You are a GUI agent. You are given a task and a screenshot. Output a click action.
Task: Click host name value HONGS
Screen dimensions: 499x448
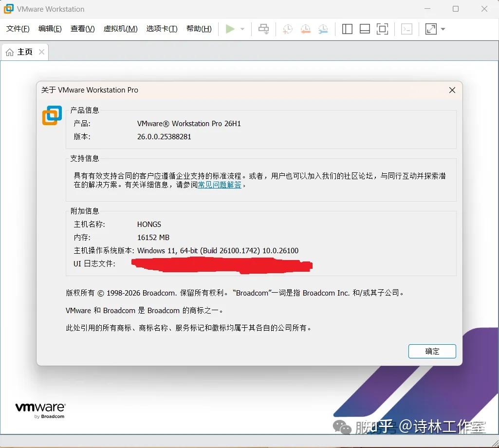149,224
